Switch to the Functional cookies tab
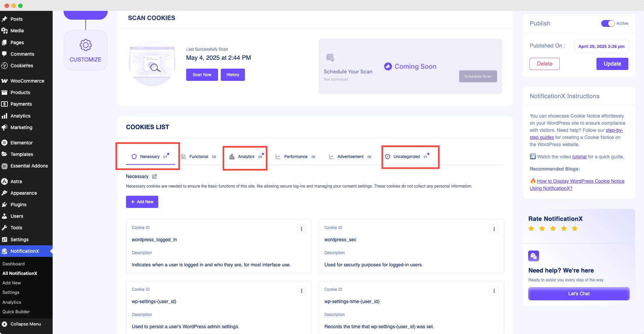Viewport: 644px width, 334px height. [x=199, y=157]
